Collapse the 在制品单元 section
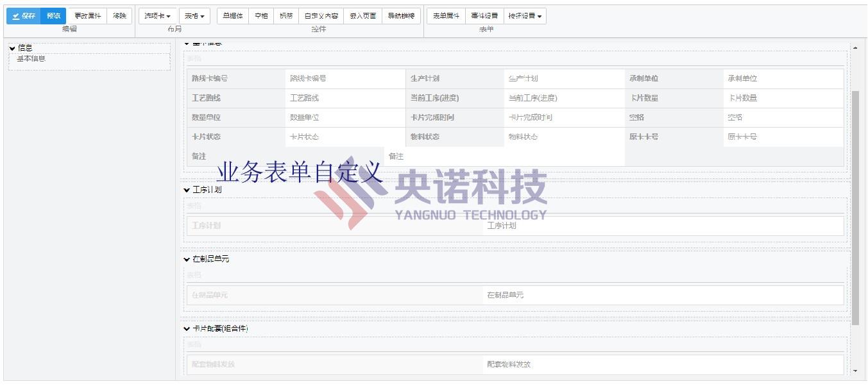The width and height of the screenshot is (868, 386). tap(187, 259)
